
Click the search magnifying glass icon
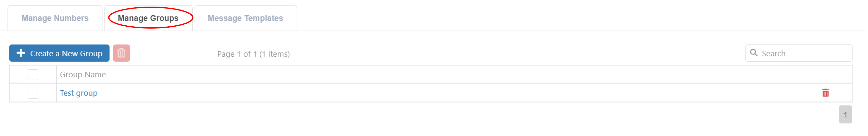click(x=753, y=53)
